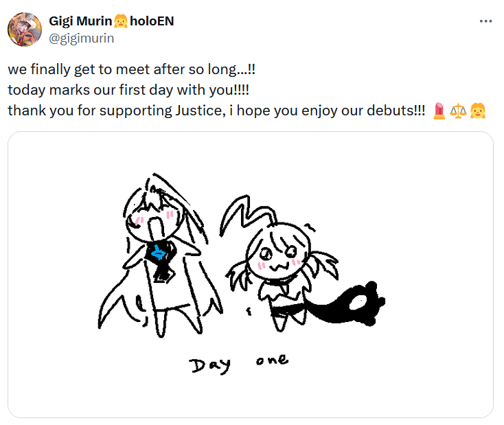Viewport: 504px width, 425px height.
Task: Click the lipstick emoji in the tweet
Action: [x=439, y=111]
